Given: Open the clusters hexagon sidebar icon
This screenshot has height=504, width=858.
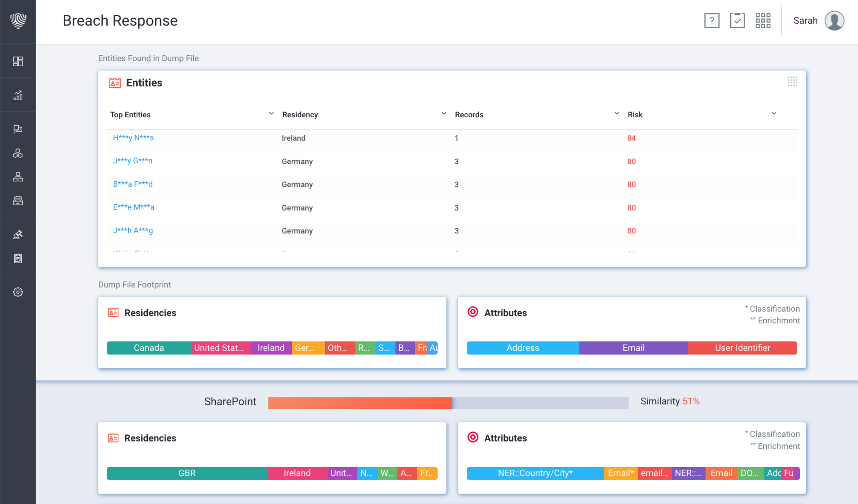Looking at the screenshot, I should tap(18, 152).
